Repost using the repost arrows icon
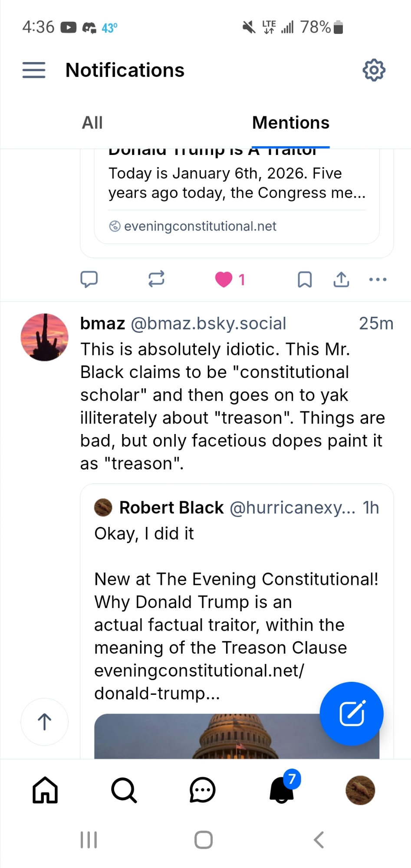The height and width of the screenshot is (868, 411). pyautogui.click(x=156, y=279)
